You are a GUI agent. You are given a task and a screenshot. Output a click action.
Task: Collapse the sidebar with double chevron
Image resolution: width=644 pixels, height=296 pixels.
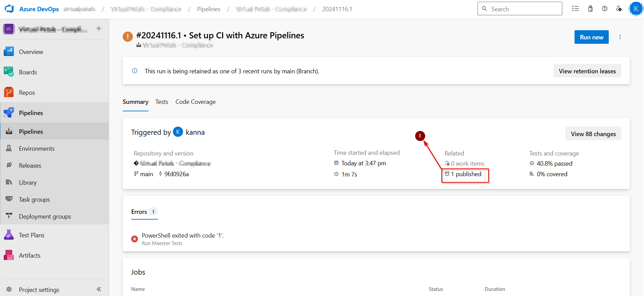99,289
